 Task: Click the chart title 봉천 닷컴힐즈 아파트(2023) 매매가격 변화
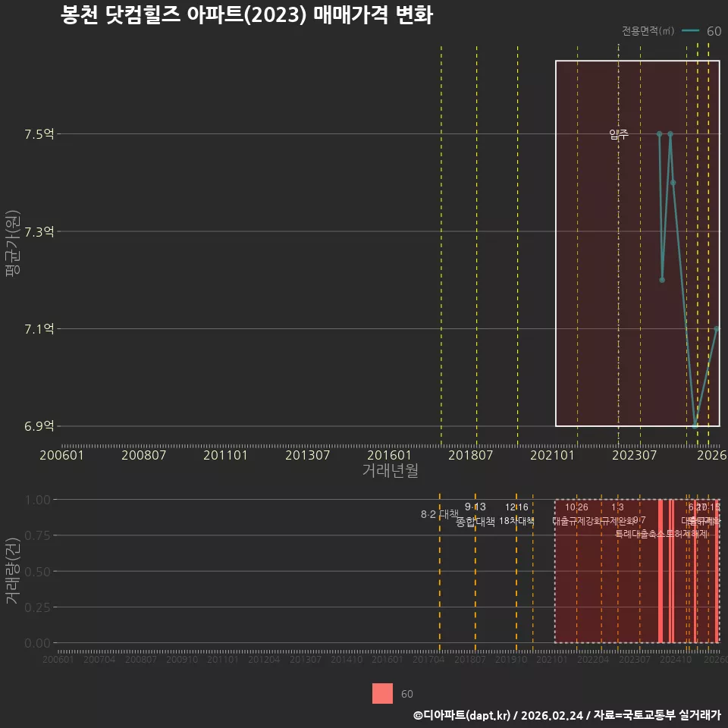246,15
